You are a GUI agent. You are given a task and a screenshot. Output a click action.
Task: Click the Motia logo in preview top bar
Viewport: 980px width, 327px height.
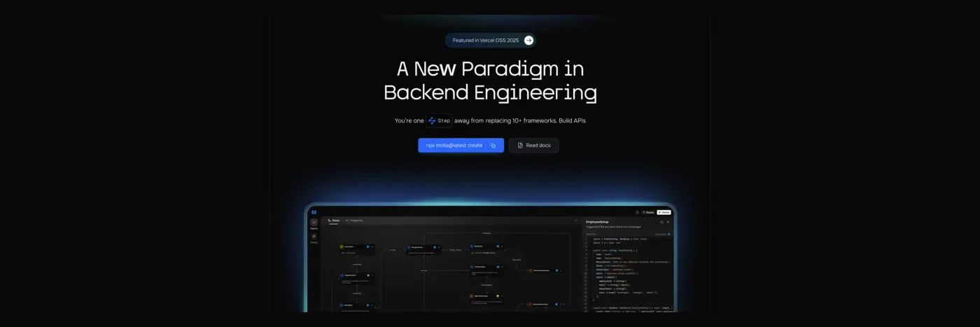(x=314, y=212)
